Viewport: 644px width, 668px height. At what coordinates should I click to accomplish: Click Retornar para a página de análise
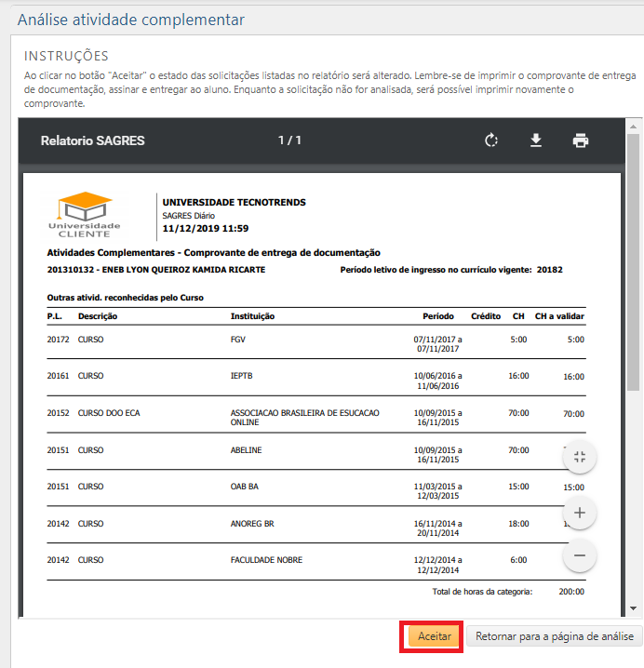point(555,637)
